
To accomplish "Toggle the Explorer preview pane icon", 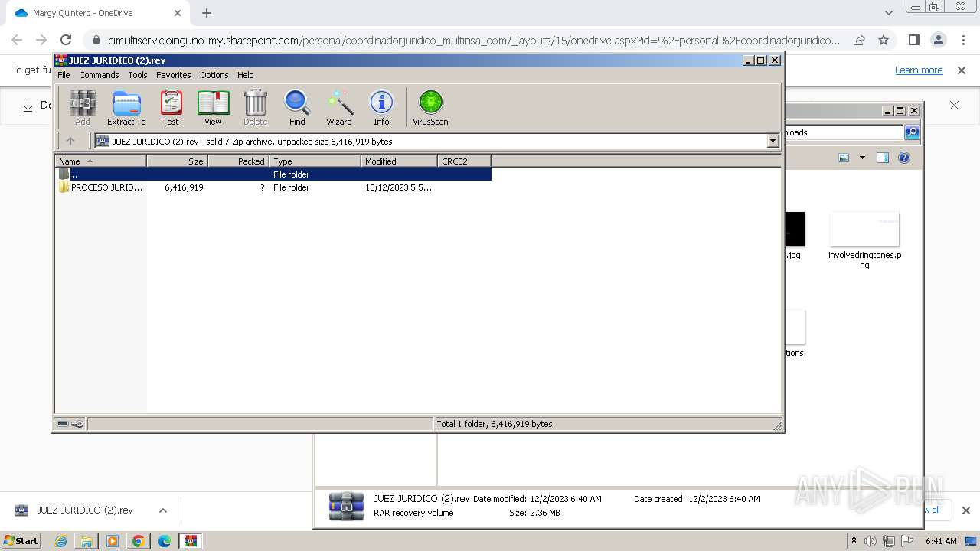I will [883, 158].
